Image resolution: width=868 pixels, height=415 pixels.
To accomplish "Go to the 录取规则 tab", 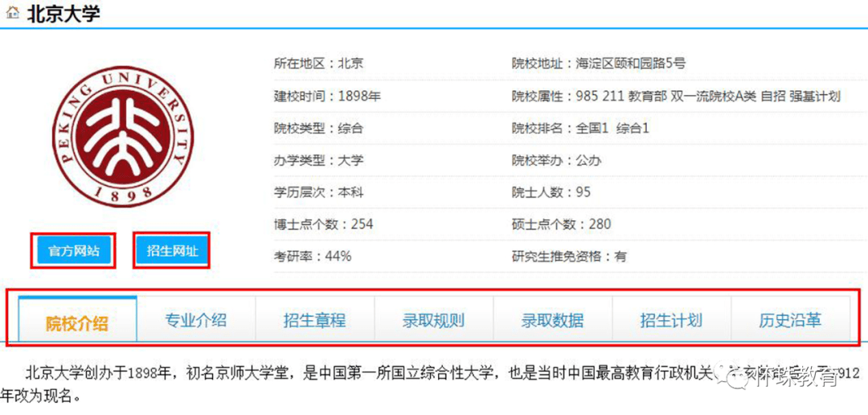I will click(x=433, y=320).
